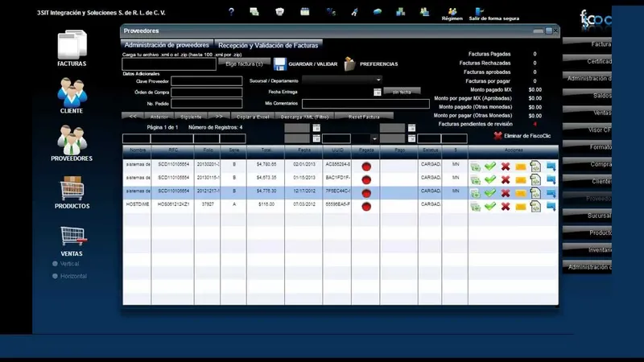644x362 pixels.
Task: Click the 37927 folio cell
Action: click(x=208, y=204)
